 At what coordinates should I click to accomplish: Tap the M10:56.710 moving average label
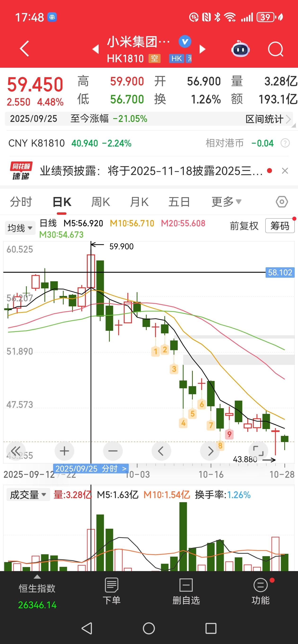click(x=132, y=223)
